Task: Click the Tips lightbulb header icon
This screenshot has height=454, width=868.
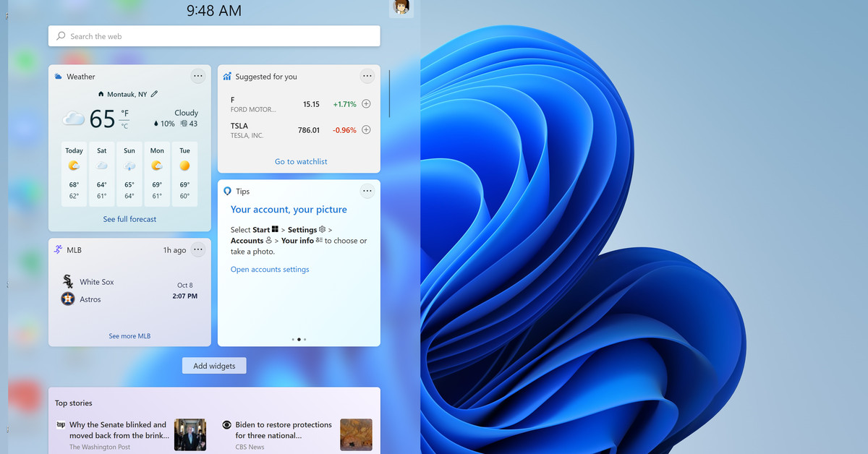Action: 227,192
